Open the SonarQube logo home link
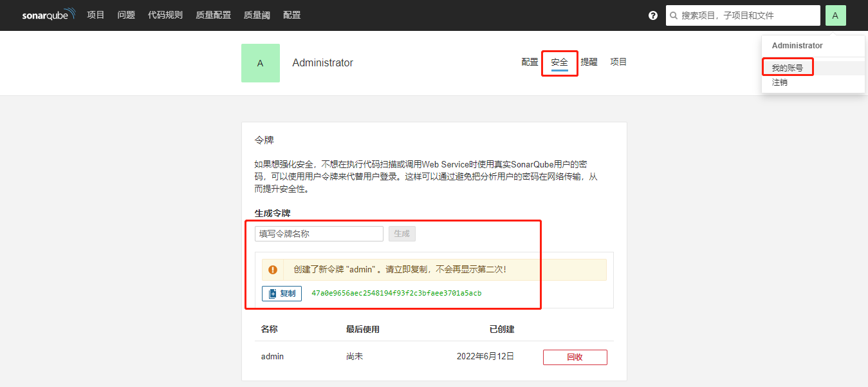Image resolution: width=868 pixels, height=387 pixels. [x=49, y=15]
